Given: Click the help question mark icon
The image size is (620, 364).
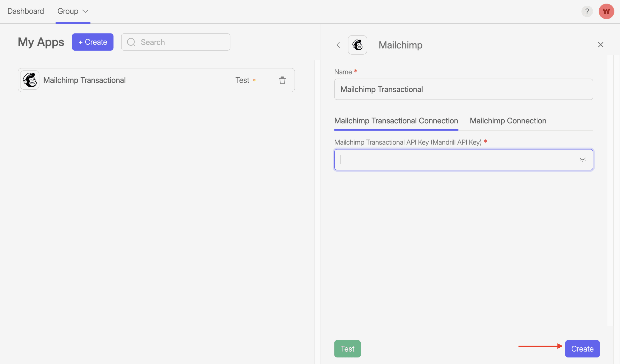Looking at the screenshot, I should click(x=587, y=11).
